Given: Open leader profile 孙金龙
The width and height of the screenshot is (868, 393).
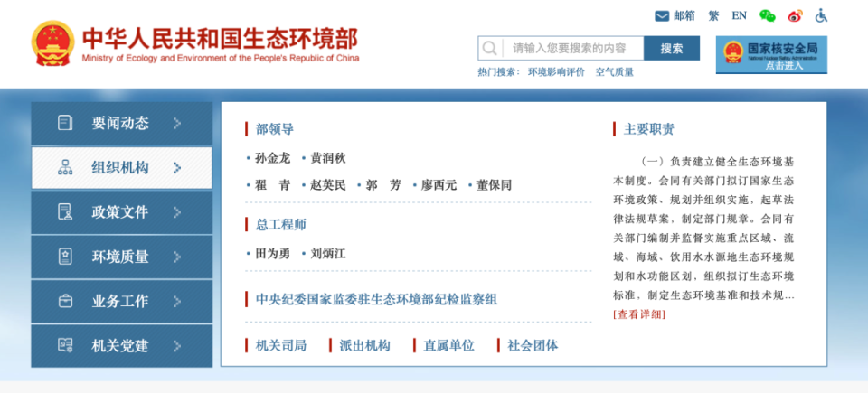Looking at the screenshot, I should point(272,158).
